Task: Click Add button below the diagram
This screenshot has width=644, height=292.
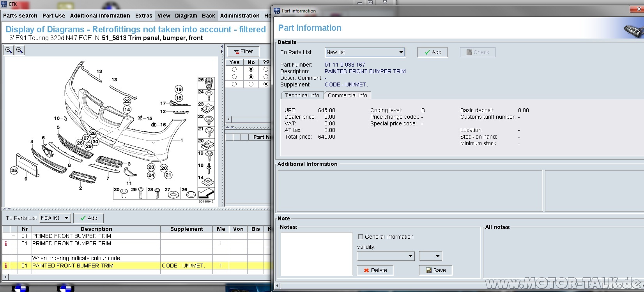Action: pyautogui.click(x=88, y=218)
